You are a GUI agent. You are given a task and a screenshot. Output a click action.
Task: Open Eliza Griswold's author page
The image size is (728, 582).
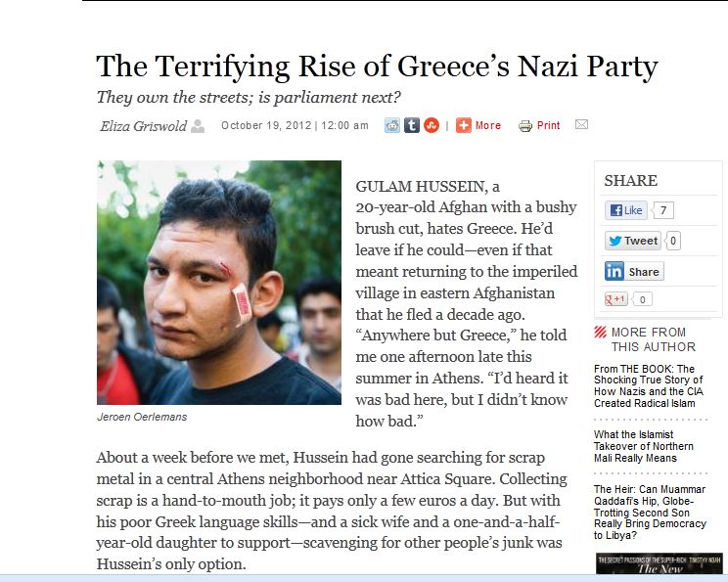point(143,125)
